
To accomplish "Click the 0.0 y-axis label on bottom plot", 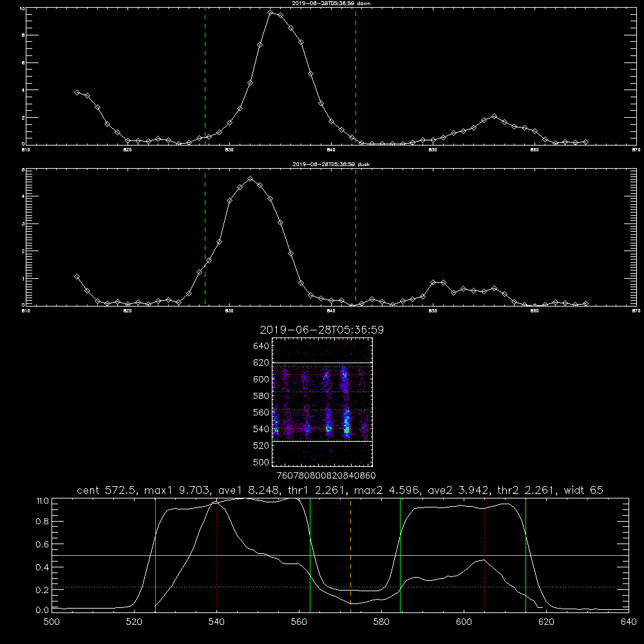I will click(x=43, y=611).
